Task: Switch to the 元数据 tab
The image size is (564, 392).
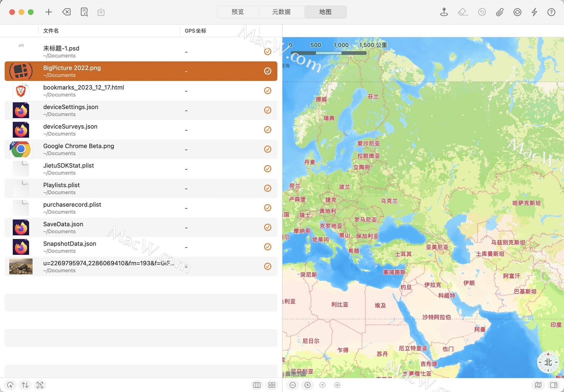Action: (281, 12)
